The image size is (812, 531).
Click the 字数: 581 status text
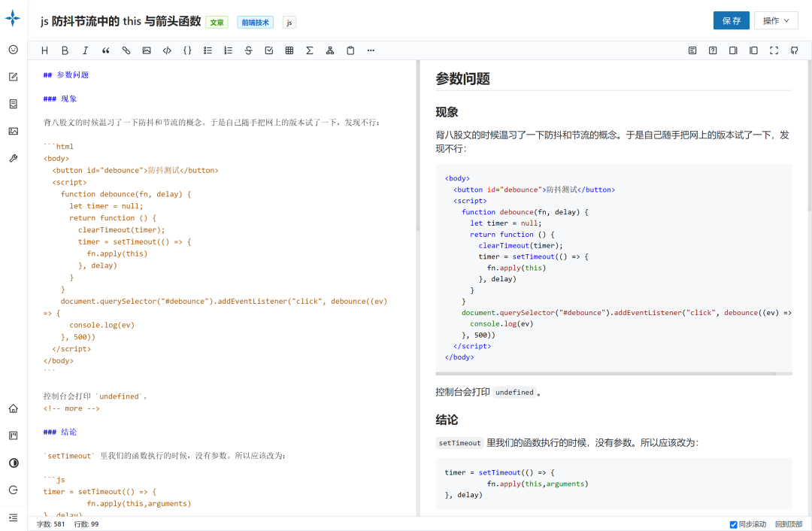coord(51,524)
